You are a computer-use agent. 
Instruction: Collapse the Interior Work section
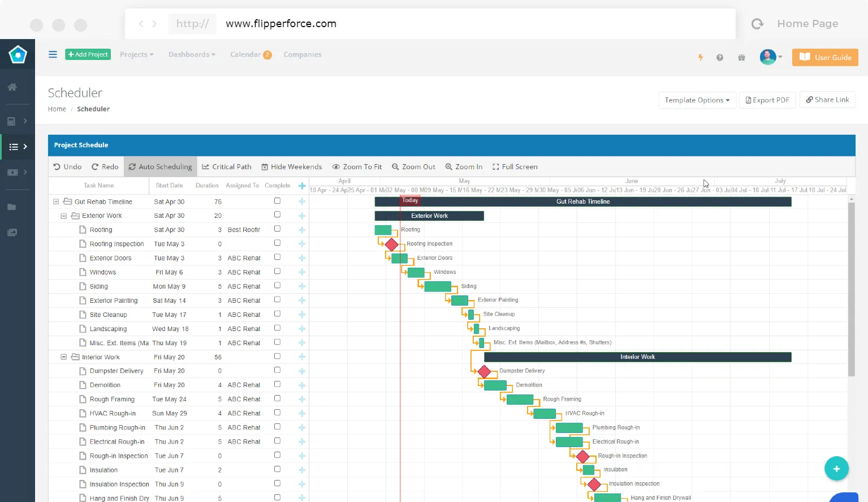coord(63,357)
